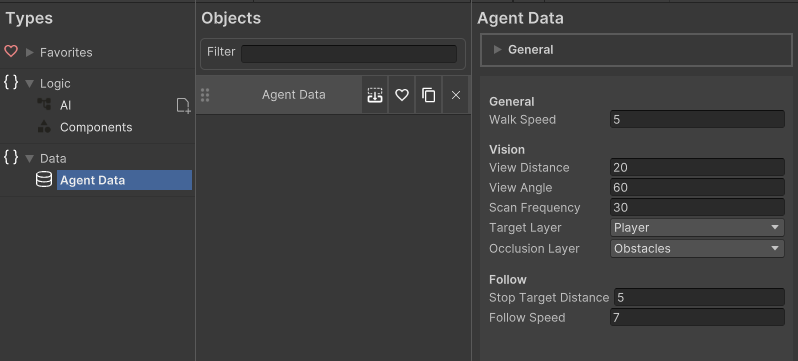This screenshot has height=361, width=798.
Task: Click the new file icon beside AI
Action: click(183, 105)
